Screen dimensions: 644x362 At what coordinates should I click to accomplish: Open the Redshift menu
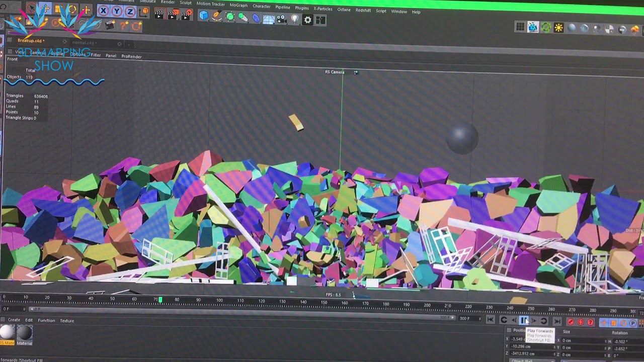pos(363,10)
